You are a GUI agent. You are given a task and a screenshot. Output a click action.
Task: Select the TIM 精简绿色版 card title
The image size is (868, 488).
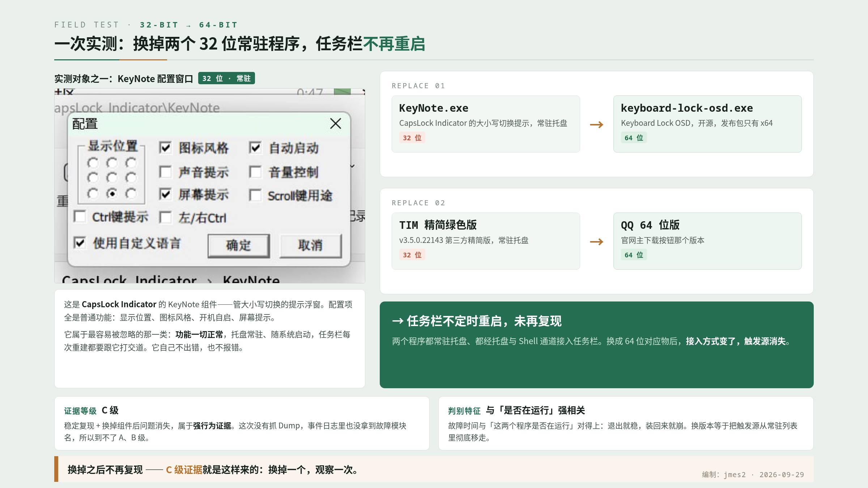[x=438, y=225]
